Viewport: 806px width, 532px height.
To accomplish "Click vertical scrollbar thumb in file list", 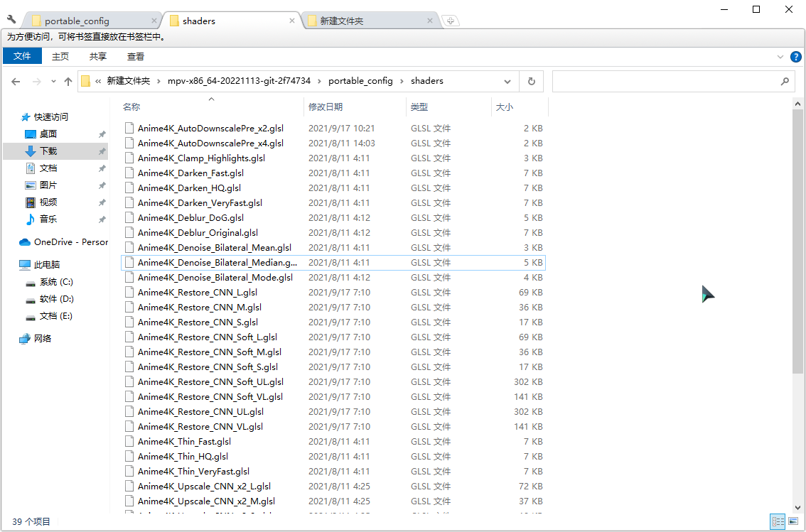I will tap(797, 241).
